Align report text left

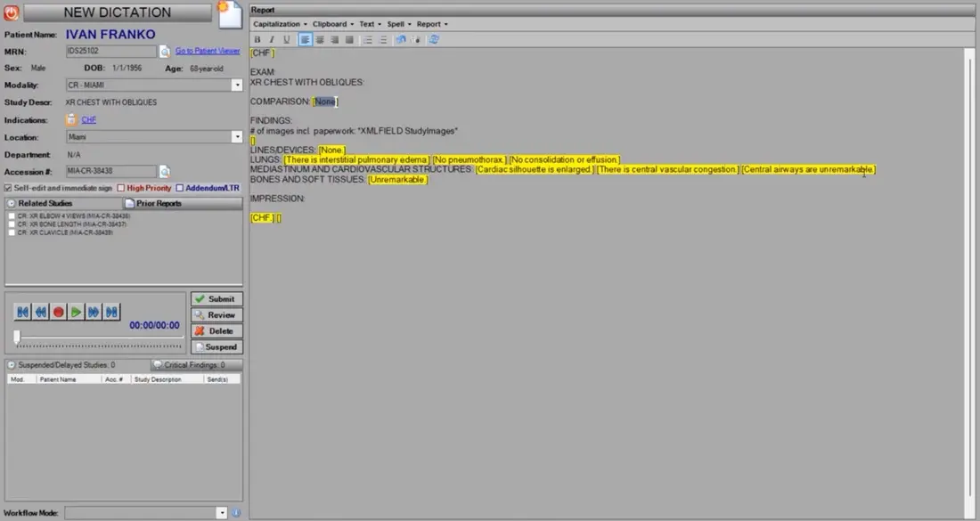pos(305,39)
